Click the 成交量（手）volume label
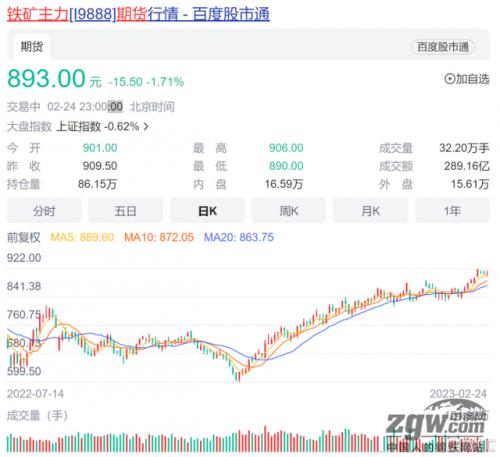Viewport: 500px width, 457px height. (37, 416)
